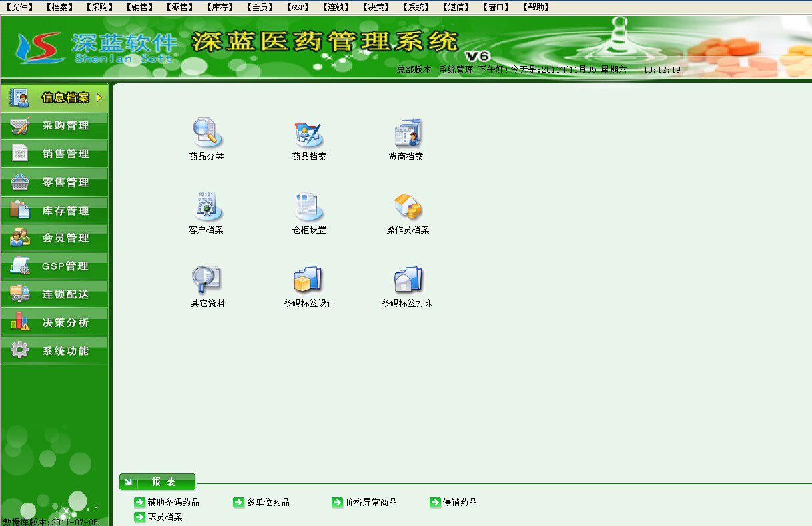
Task: Click the 系统功能 gear icon
Action: click(20, 350)
